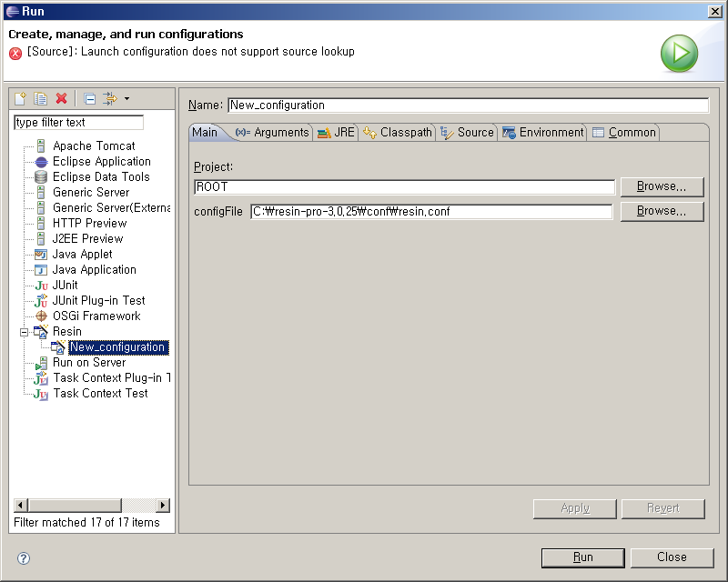Open help with question mark icon
This screenshot has height=582, width=728.
click(24, 558)
